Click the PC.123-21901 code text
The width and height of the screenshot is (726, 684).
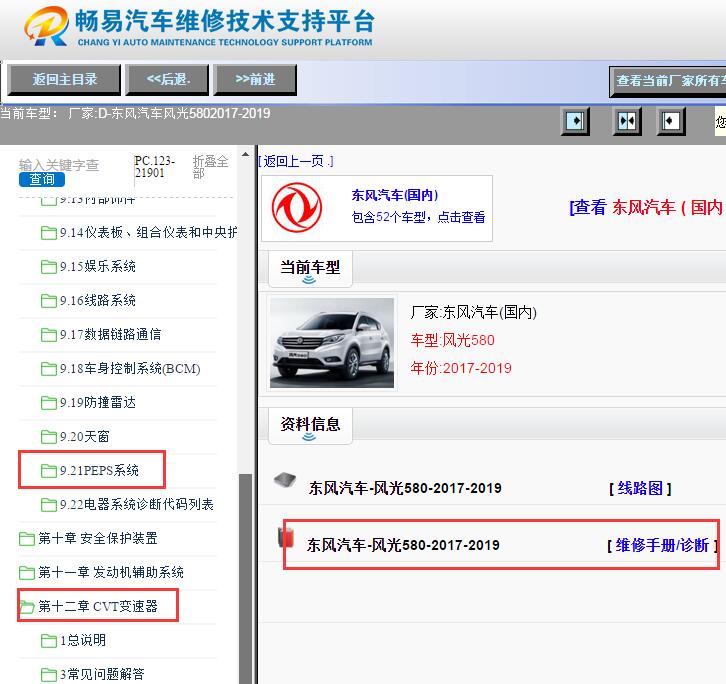pyautogui.click(x=155, y=167)
